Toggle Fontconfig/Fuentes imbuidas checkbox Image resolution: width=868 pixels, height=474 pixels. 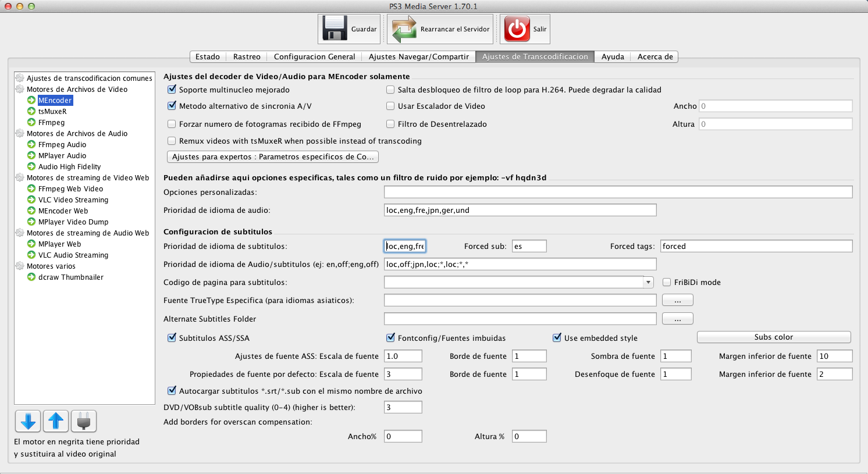click(x=390, y=338)
